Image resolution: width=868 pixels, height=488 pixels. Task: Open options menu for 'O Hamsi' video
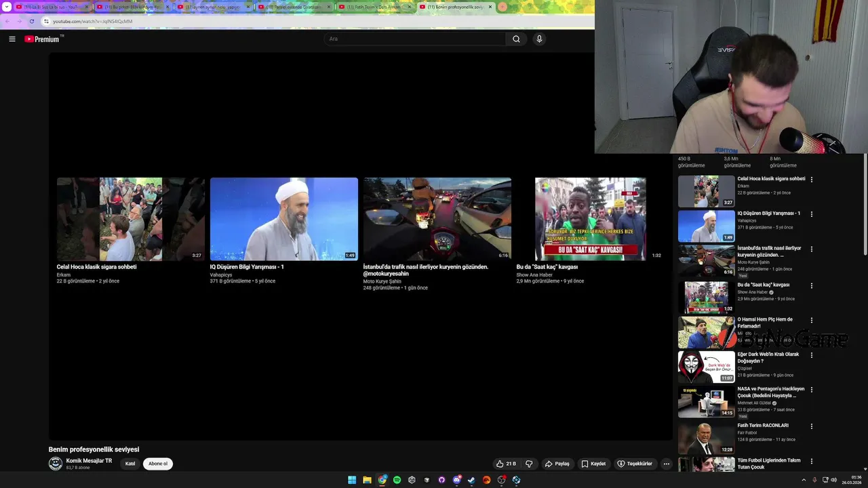[812, 320]
